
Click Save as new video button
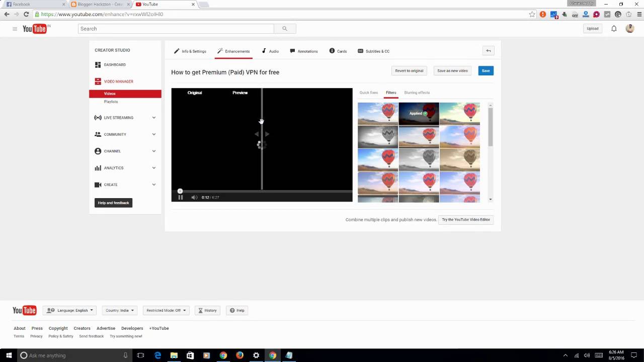[452, 71]
